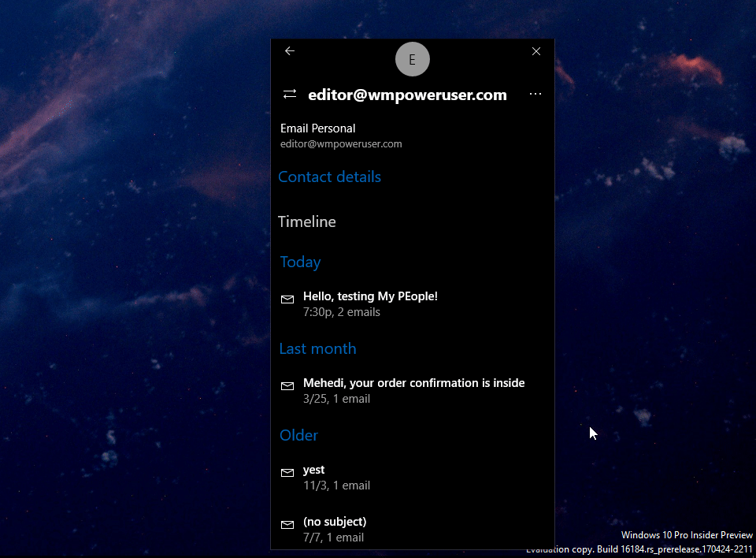Click the '7/7, 1 email' detail line
The width and height of the screenshot is (756, 558).
[333, 538]
